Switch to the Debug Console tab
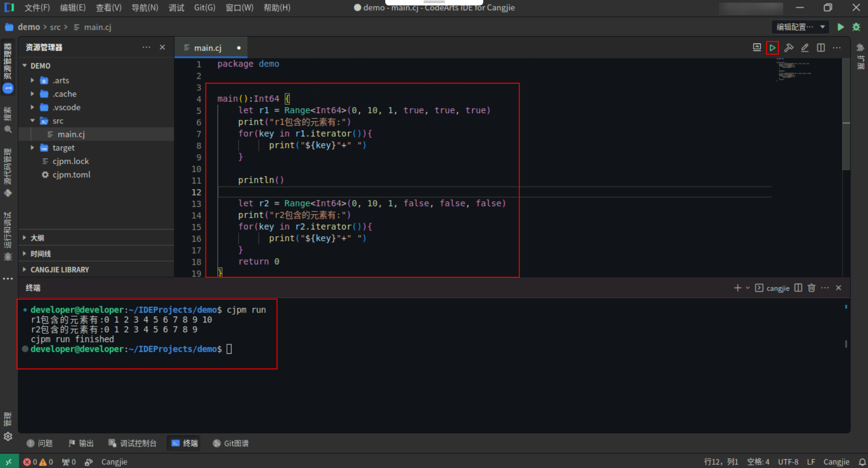Screen dimensions: 868x468 pos(132,443)
